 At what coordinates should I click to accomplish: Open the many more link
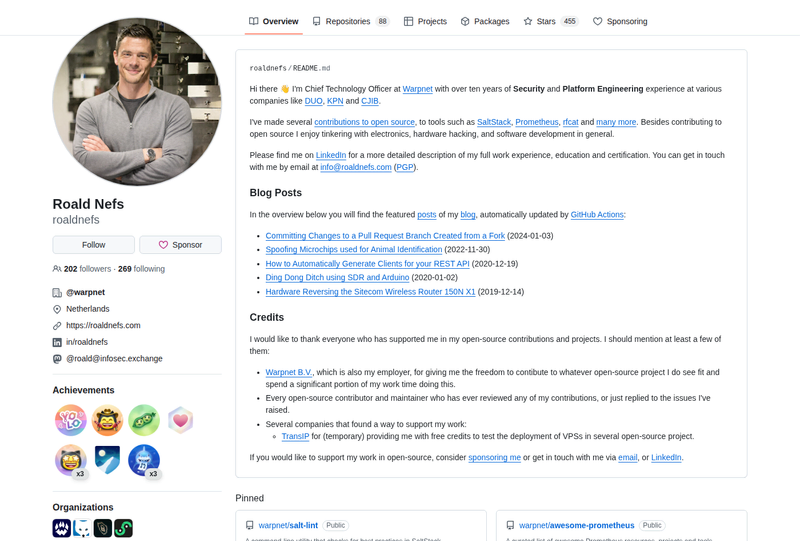pos(616,122)
